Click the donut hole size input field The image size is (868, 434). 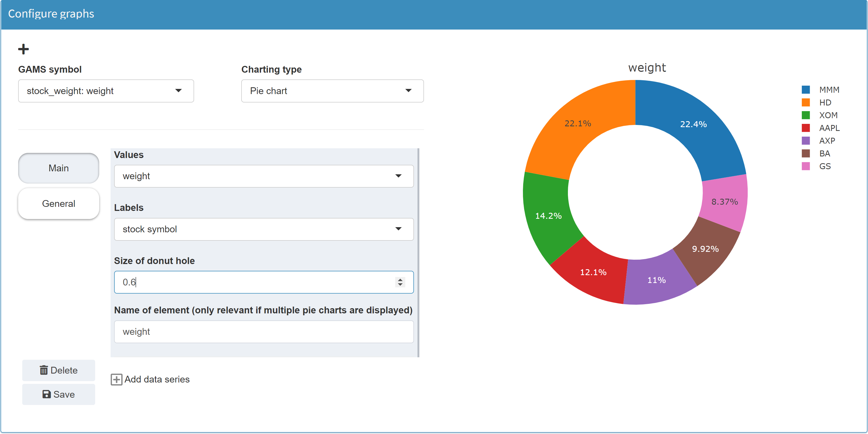pyautogui.click(x=236, y=282)
